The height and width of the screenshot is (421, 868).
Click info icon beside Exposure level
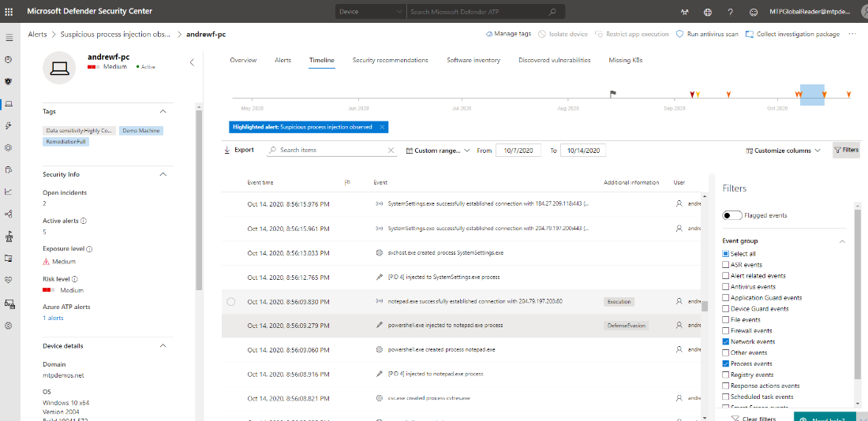(89, 249)
